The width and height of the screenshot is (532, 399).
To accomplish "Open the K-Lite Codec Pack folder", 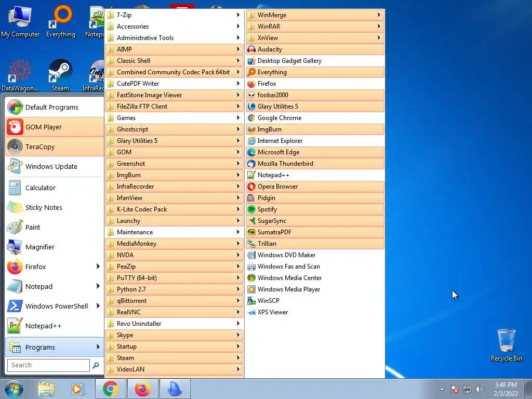I will (x=175, y=209).
